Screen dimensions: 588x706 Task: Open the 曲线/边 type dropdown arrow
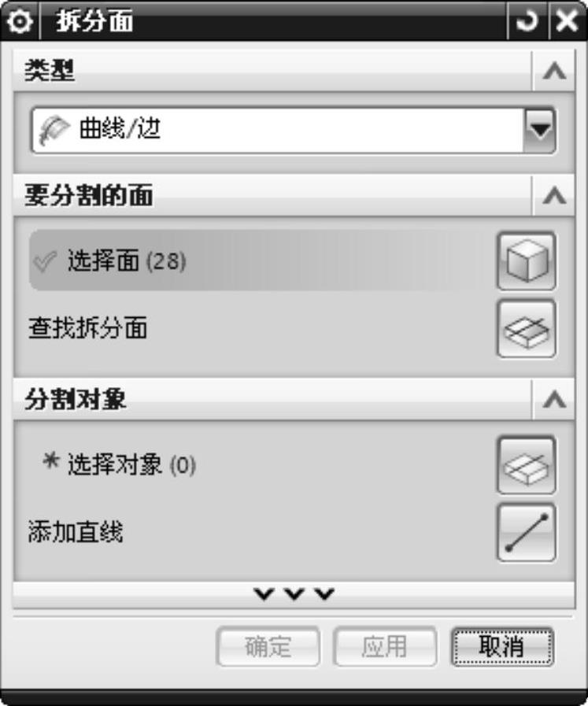click(x=540, y=130)
